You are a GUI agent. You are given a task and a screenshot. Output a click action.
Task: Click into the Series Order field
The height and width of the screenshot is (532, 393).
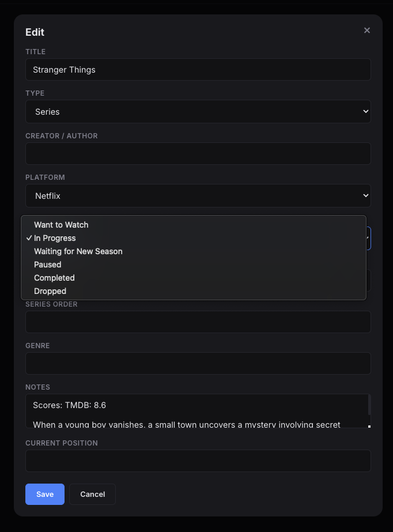(198, 322)
